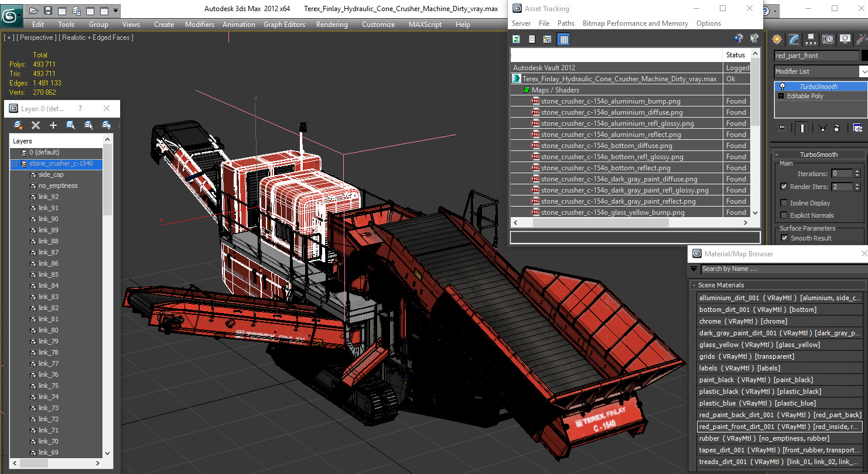The height and width of the screenshot is (474, 868).
Task: Click Hide/Unhide All Layers icon
Action: 106,125
